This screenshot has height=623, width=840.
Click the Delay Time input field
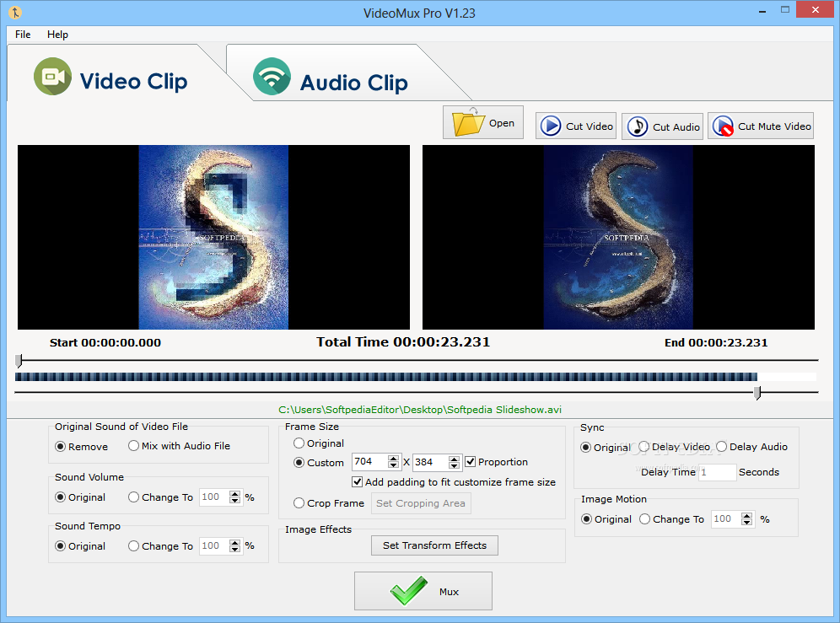click(x=718, y=472)
